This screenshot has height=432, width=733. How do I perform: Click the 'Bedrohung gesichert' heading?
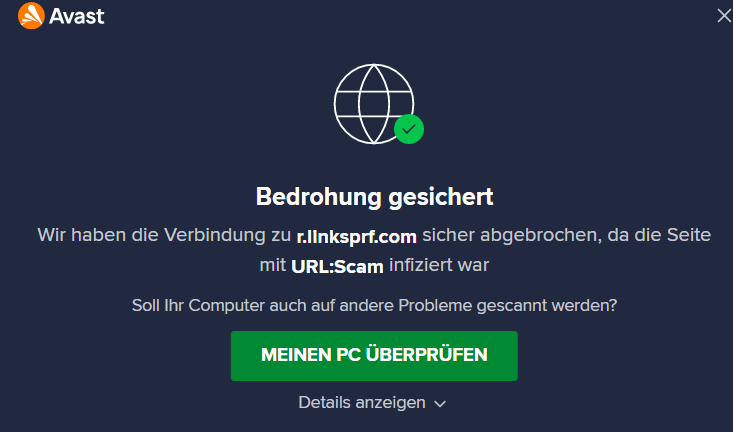(374, 196)
